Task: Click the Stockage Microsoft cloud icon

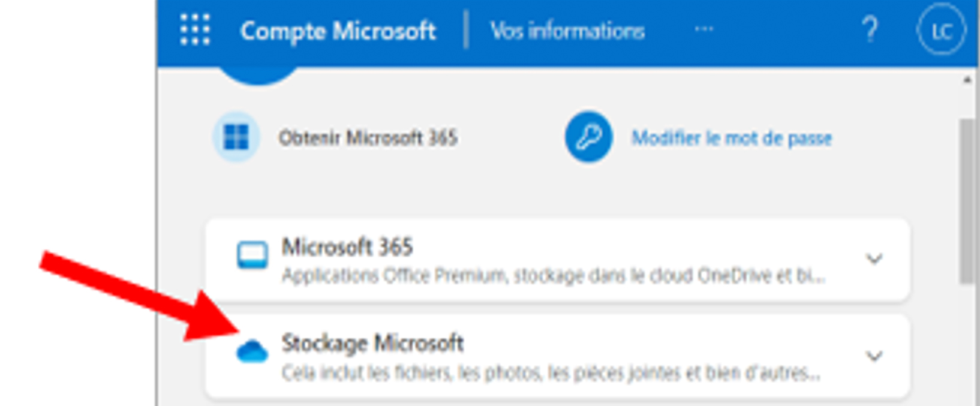Action: (252, 351)
